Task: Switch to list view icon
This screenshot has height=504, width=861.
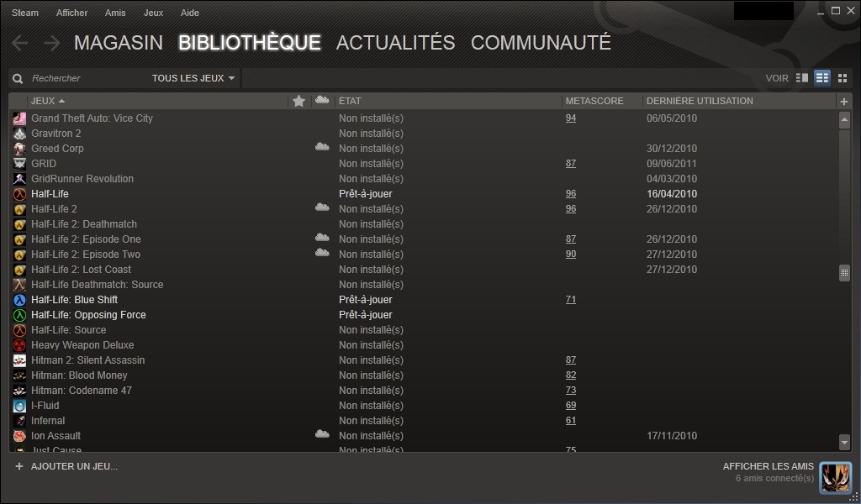Action: 822,78
